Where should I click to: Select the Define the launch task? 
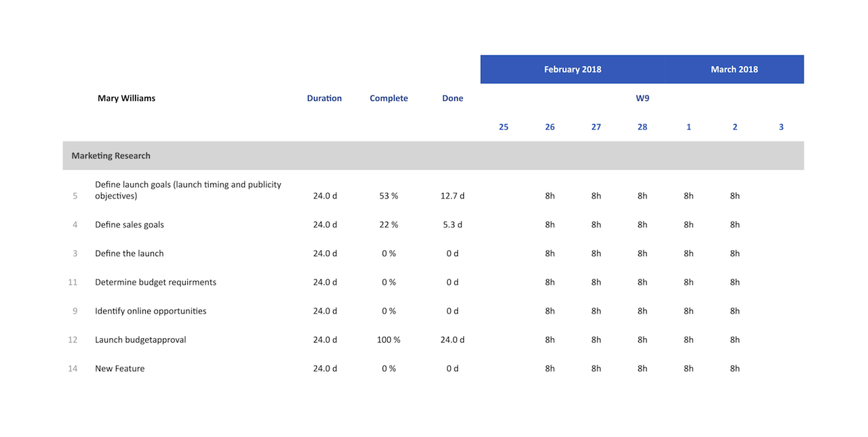click(130, 253)
